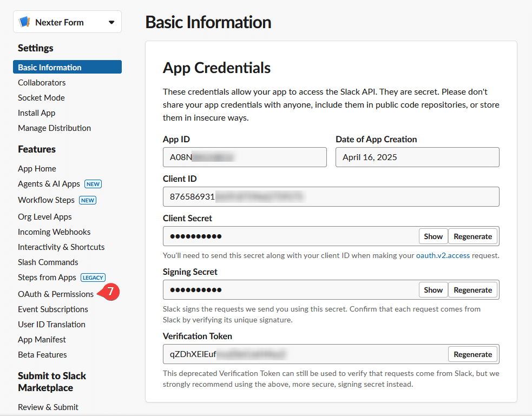Screen dimensions: 532x416
Task: Go to Collaborators settings
Action: (x=42, y=82)
